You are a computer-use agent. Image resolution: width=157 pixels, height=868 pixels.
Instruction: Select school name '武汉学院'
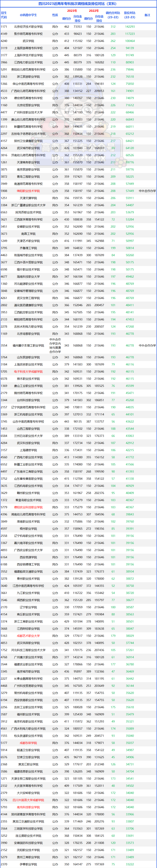28,41
